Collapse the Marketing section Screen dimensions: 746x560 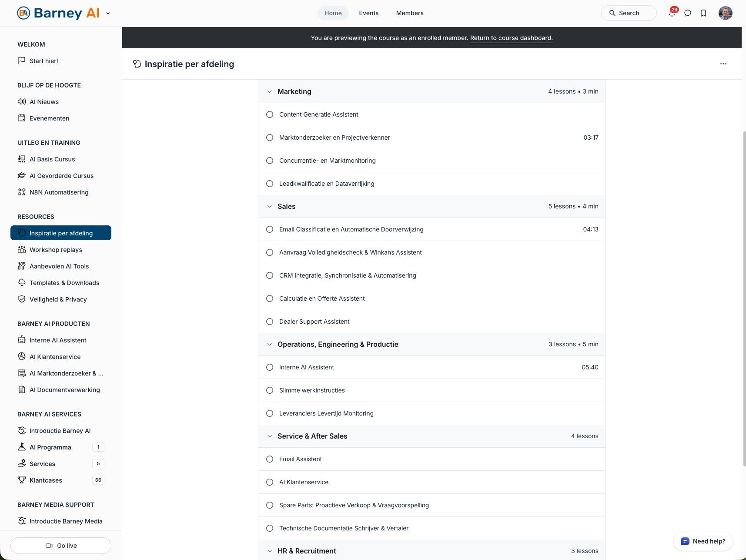coord(270,92)
